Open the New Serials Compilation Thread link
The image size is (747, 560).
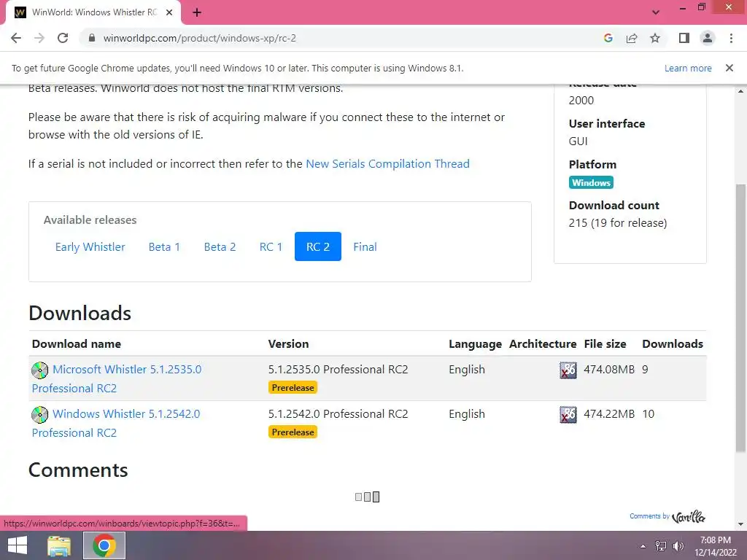(387, 164)
